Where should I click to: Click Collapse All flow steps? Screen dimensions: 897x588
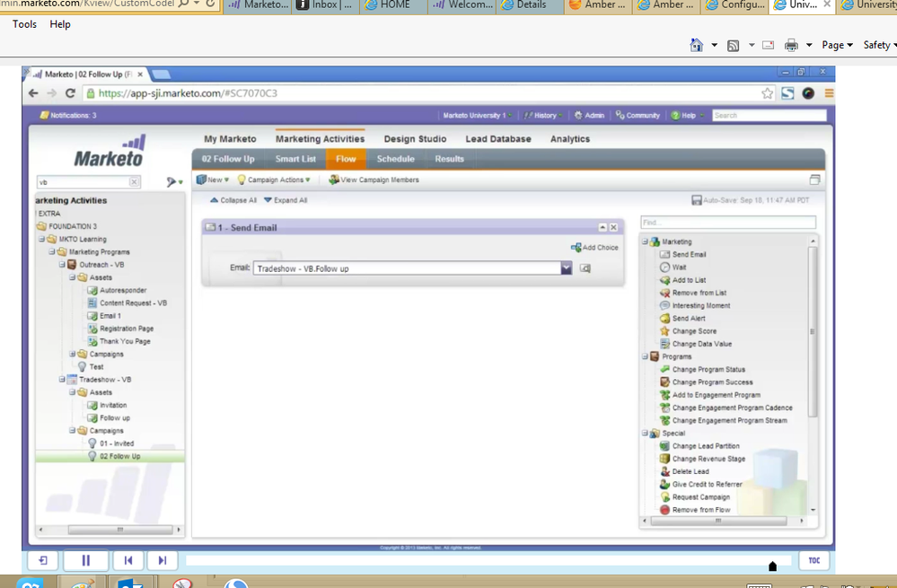(x=233, y=200)
